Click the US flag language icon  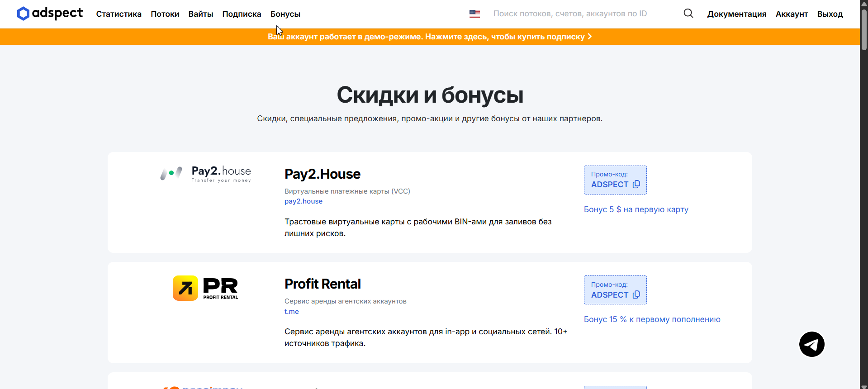click(x=474, y=14)
